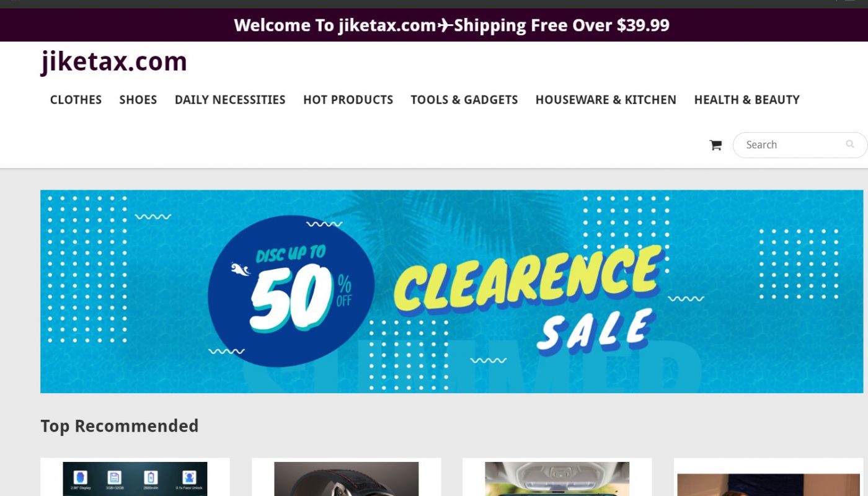Open the phone specs product thumbnail

(135, 479)
